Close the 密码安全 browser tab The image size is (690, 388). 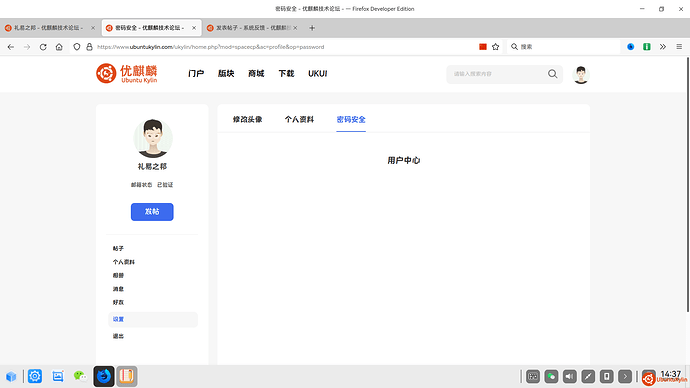pyautogui.click(x=194, y=28)
